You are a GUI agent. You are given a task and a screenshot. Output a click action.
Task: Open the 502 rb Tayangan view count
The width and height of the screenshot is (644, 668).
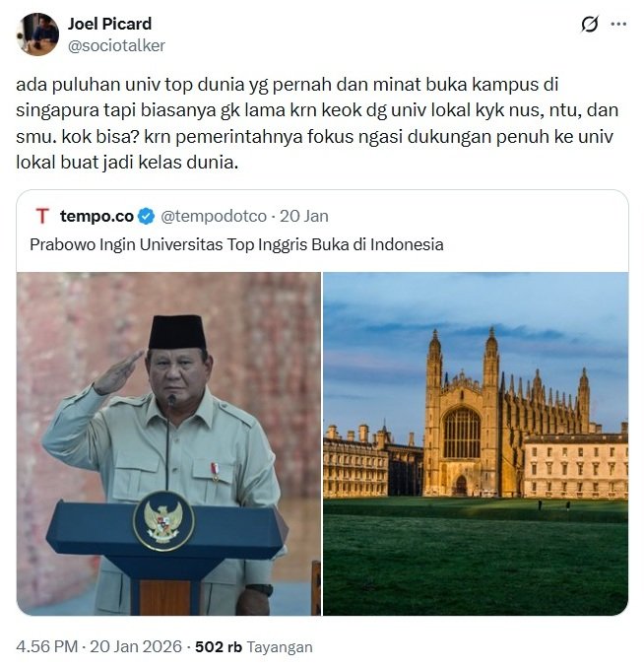(x=254, y=646)
